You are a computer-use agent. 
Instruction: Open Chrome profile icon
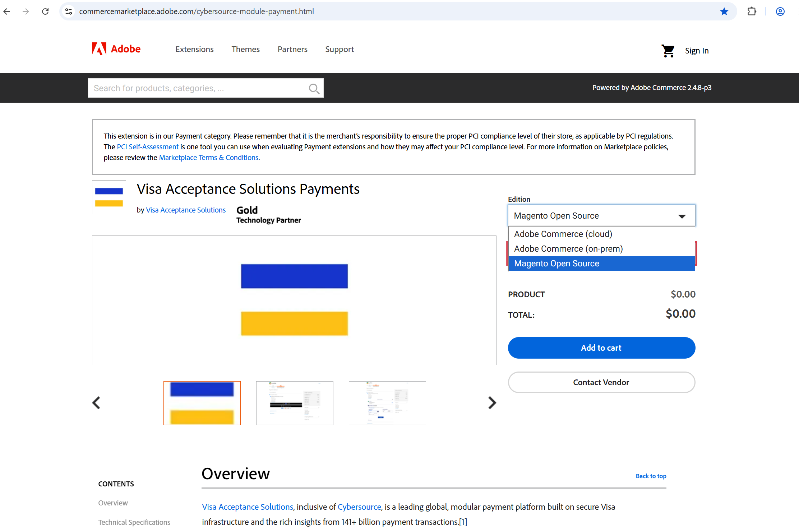[780, 11]
